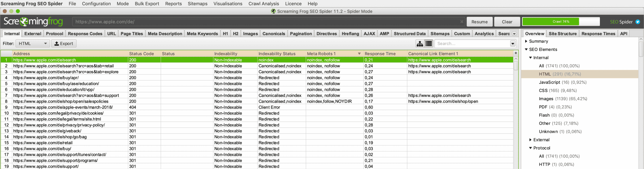Image resolution: width=644 pixels, height=169 pixels.
Task: Click the plus icon to add columns
Action: pos(516,53)
